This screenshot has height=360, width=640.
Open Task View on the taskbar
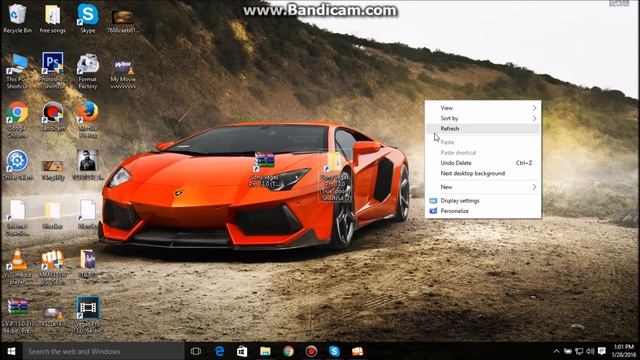(196, 351)
